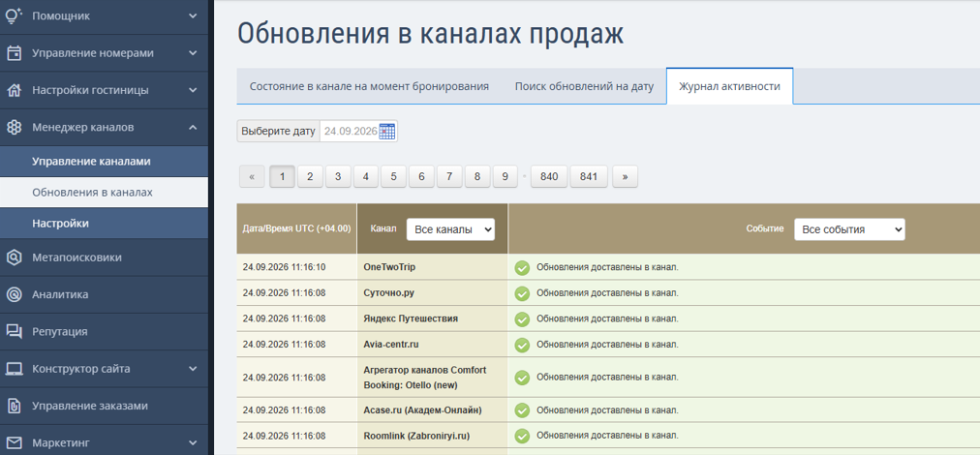Open the calendar date picker icon
Viewport: 980px width, 455px height.
coord(387,132)
